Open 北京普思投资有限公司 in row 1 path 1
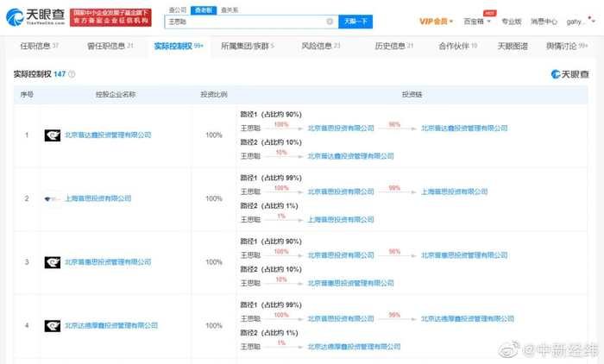604x364 pixels. coord(341,129)
